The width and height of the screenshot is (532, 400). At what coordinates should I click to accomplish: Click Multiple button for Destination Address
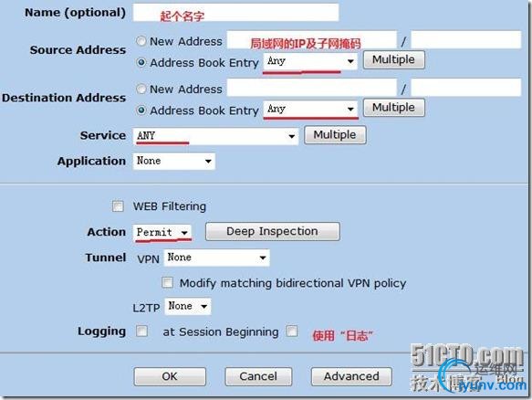393,108
